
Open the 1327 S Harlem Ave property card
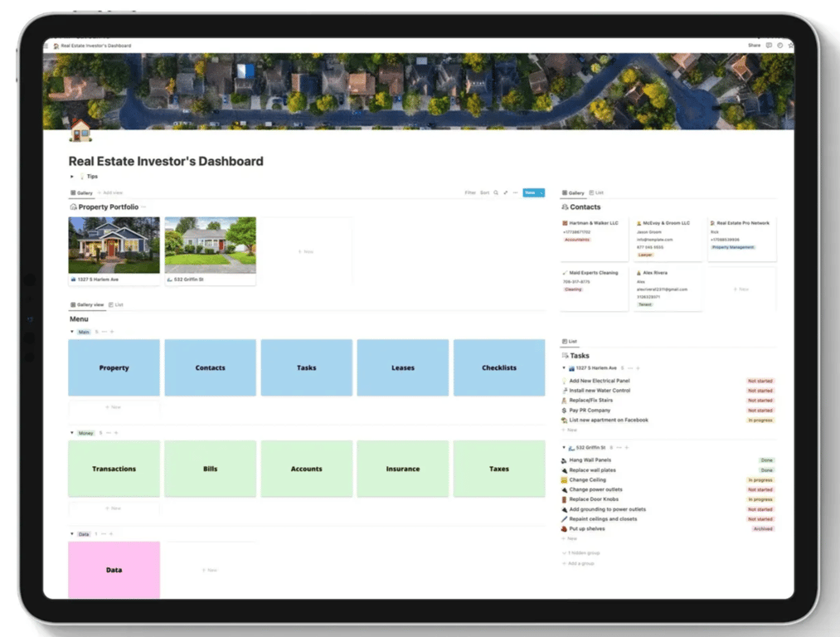(114, 251)
